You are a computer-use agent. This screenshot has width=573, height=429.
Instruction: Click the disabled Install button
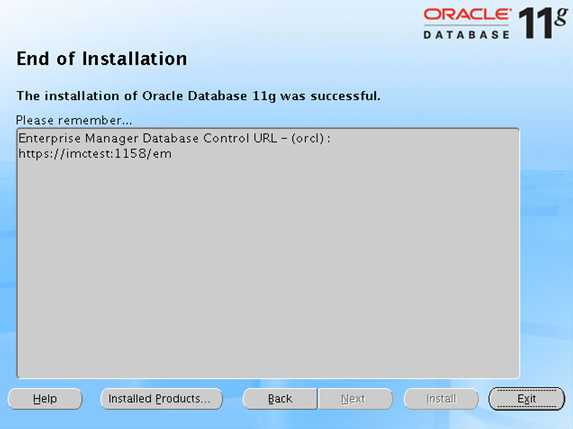(441, 399)
